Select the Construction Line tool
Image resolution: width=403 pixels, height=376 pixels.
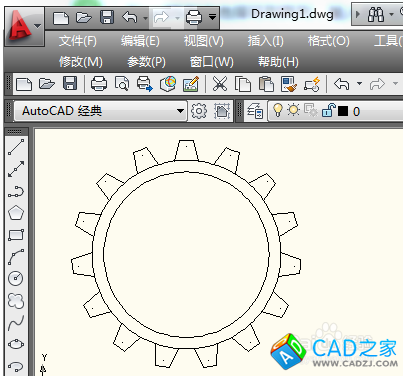(x=16, y=169)
